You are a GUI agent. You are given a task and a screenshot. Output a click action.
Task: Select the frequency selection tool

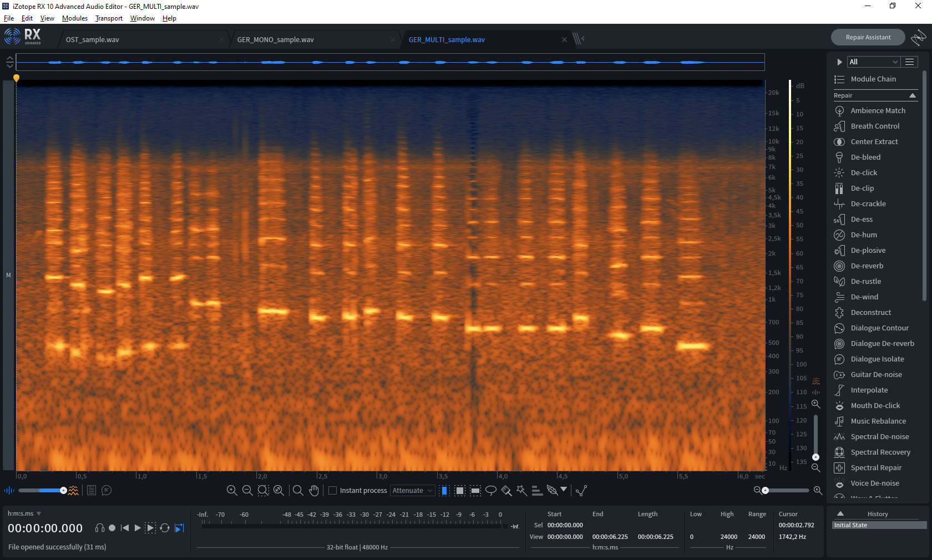pyautogui.click(x=475, y=491)
